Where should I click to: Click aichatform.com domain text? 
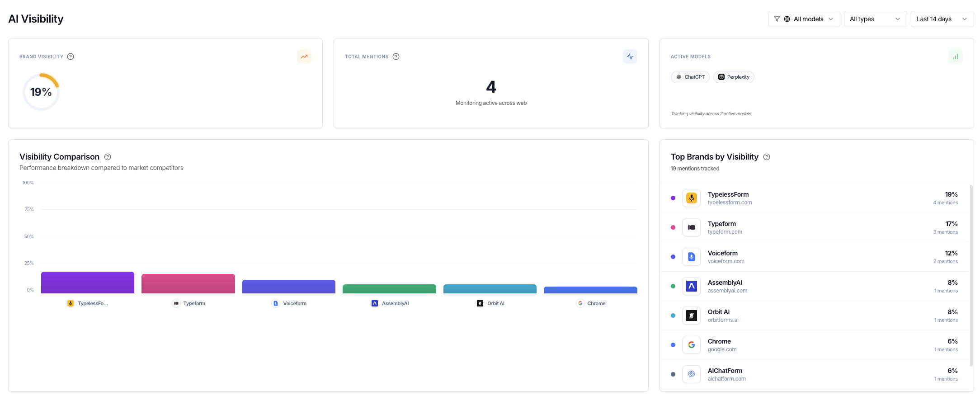tap(727, 379)
